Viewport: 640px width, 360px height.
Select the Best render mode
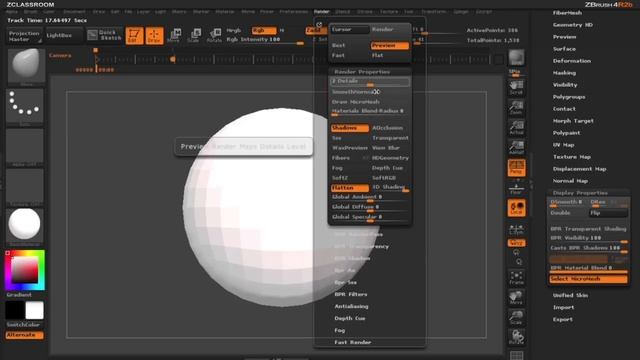[350, 45]
